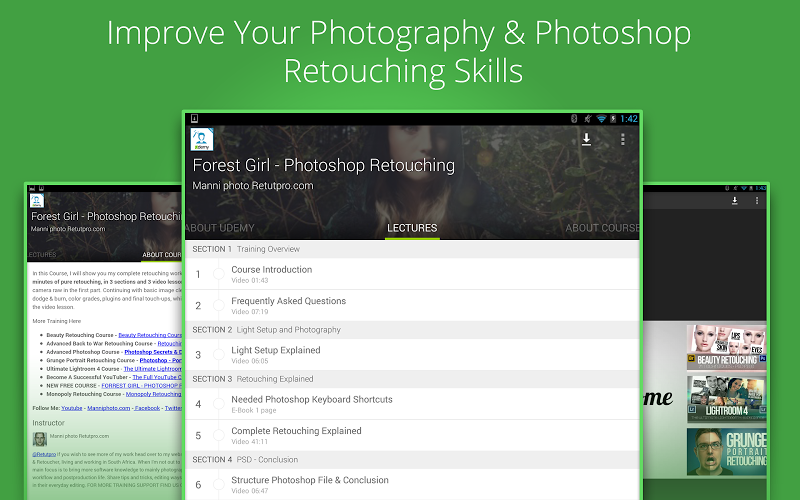Open the Grunge Portrait Retouching thumbnail
Image resolution: width=800 pixels, height=500 pixels.
pos(727,452)
